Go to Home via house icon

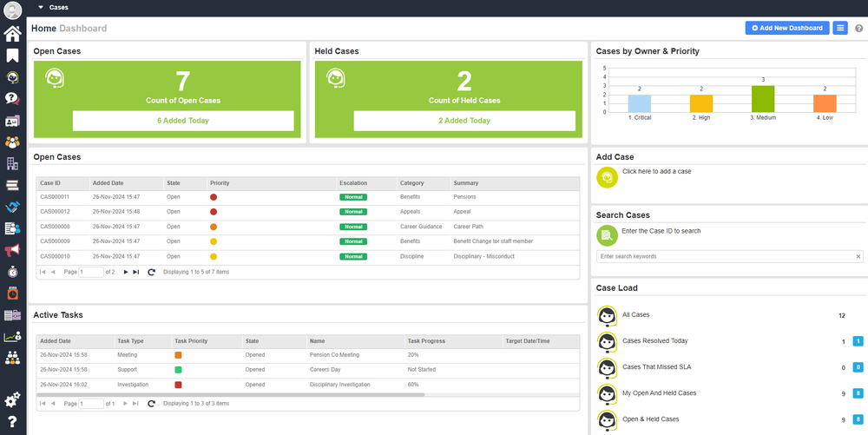coord(12,34)
